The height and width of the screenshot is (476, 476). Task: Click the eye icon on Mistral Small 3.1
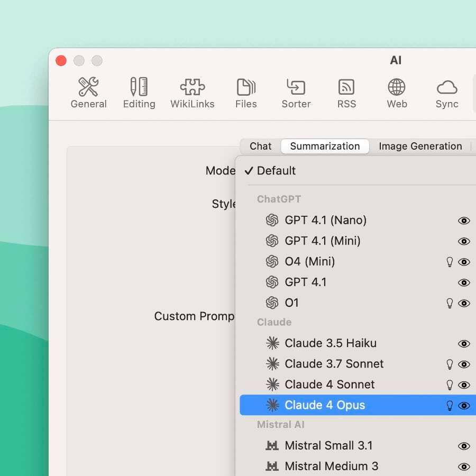464,446
